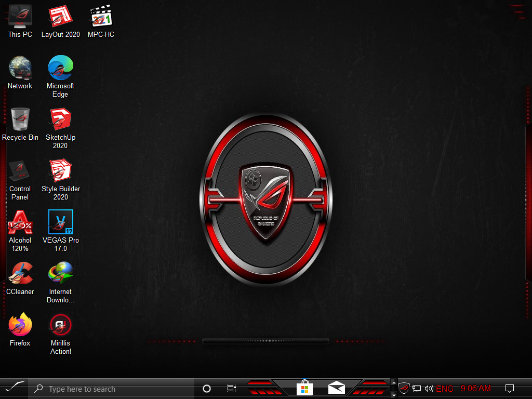This screenshot has width=532, height=399.
Task: Open SketchUp 2020 shortcut
Action: point(60,128)
